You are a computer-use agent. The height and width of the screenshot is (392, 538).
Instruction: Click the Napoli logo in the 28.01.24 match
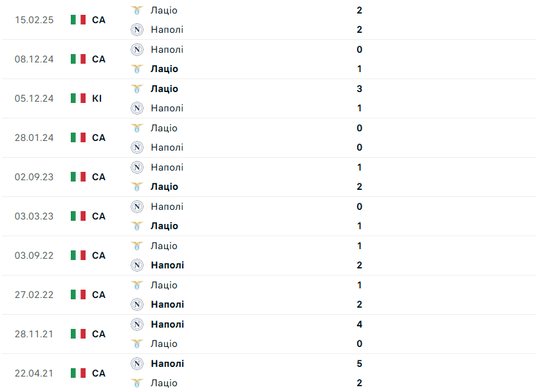point(136,147)
